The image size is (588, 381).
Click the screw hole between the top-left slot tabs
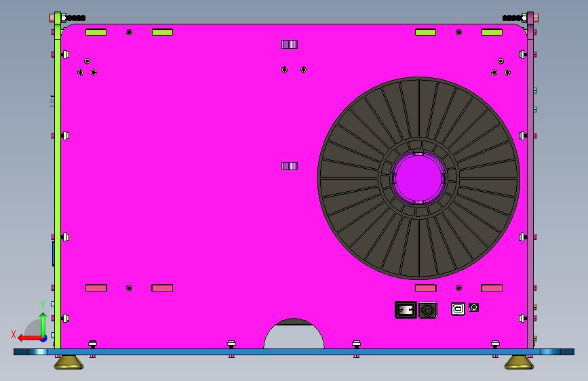coord(129,33)
